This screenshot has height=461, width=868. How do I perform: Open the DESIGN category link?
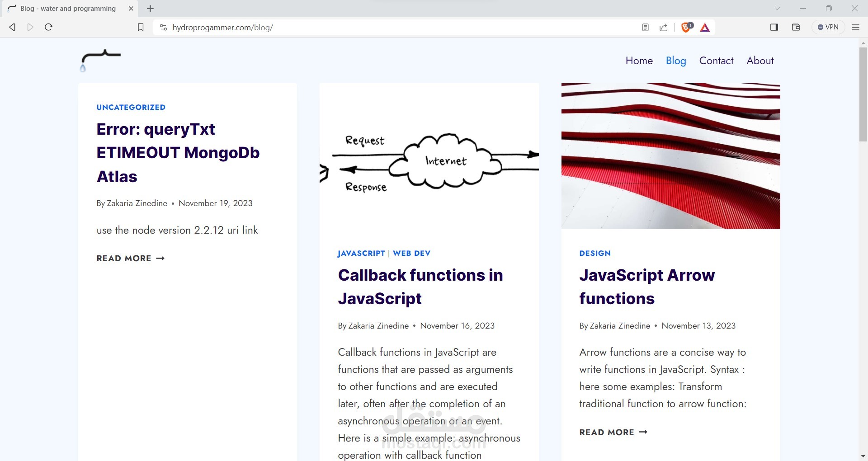click(595, 254)
